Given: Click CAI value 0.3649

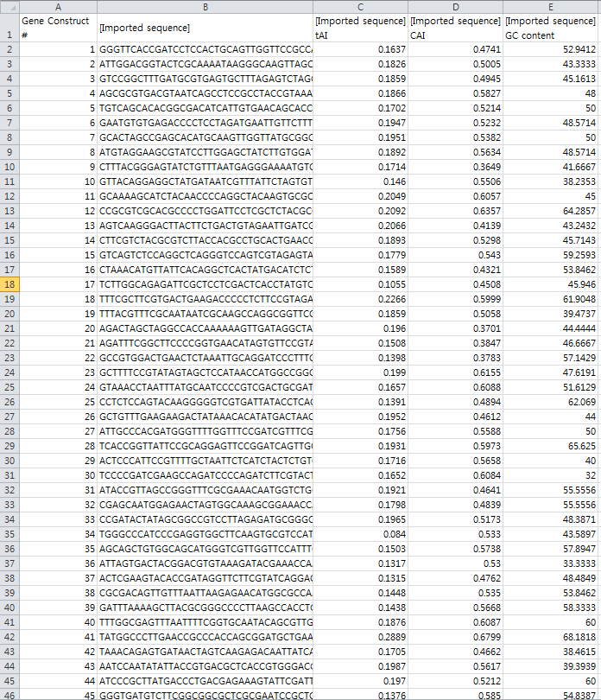Looking at the screenshot, I should click(x=456, y=167).
